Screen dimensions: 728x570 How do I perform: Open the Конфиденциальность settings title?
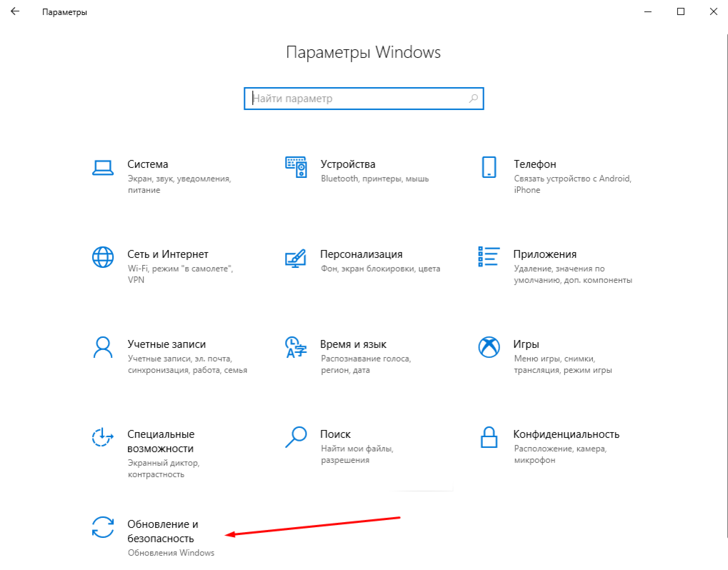click(567, 434)
